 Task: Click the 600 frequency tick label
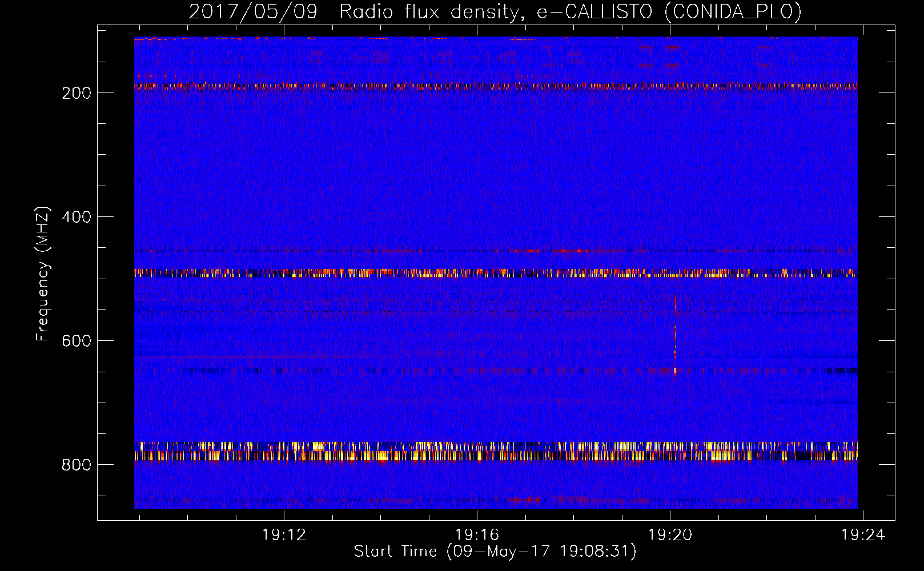coord(77,341)
